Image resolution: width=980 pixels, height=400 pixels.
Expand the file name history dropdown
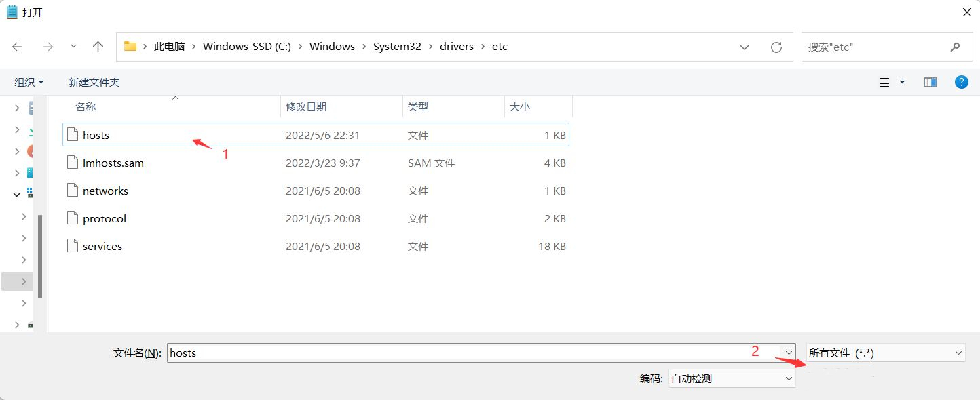pyautogui.click(x=788, y=353)
